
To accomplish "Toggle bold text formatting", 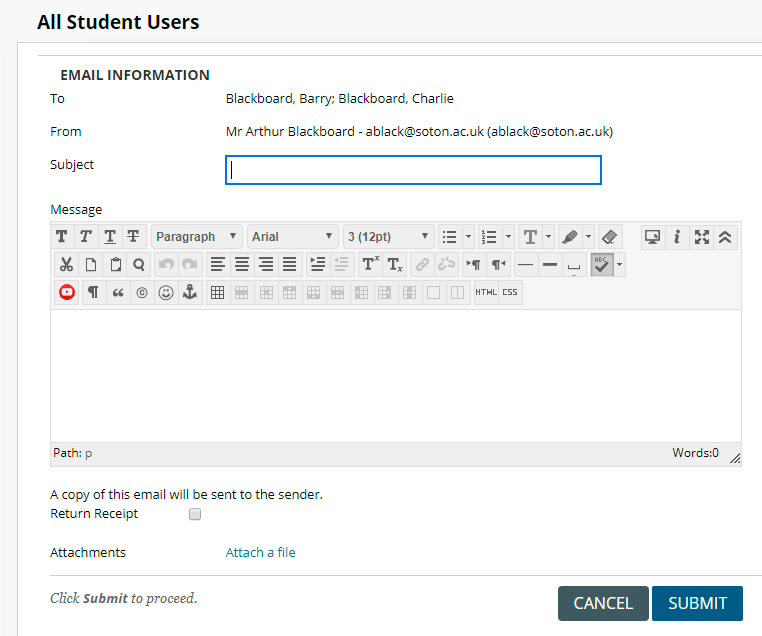I will pos(62,237).
